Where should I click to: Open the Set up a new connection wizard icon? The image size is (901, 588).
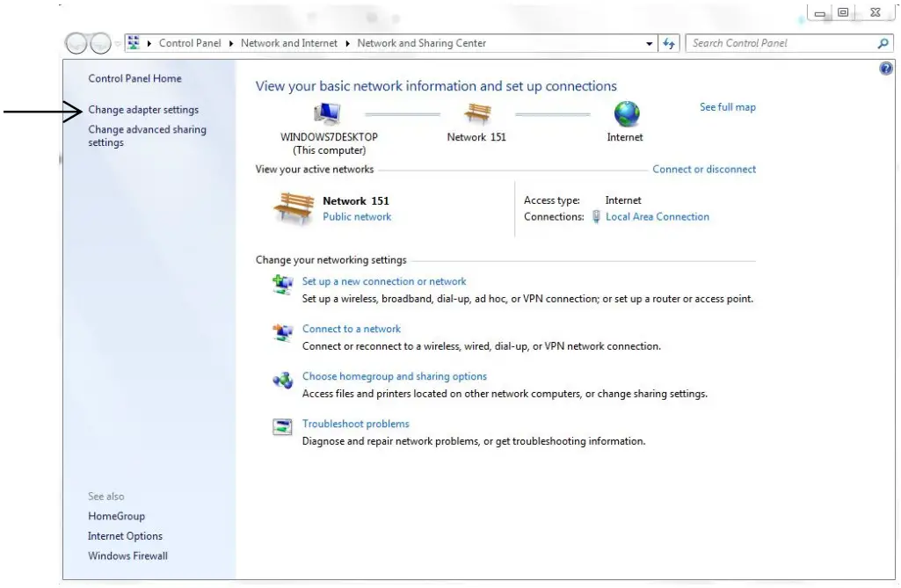pyautogui.click(x=282, y=283)
